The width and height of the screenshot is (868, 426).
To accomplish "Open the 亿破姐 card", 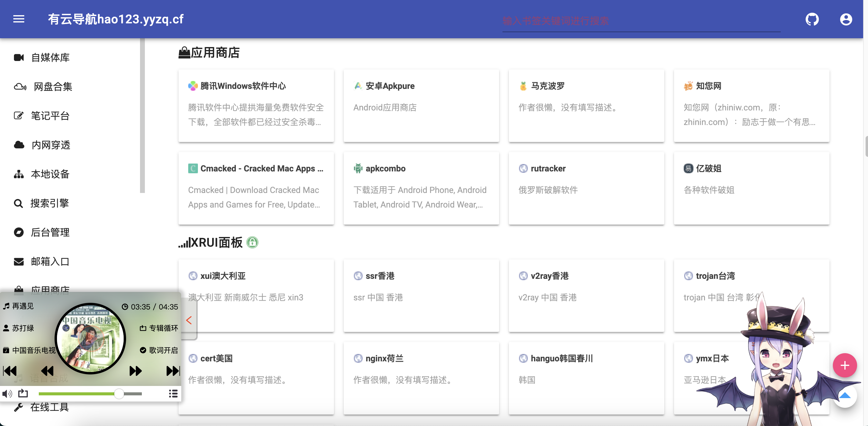I will [x=751, y=188].
